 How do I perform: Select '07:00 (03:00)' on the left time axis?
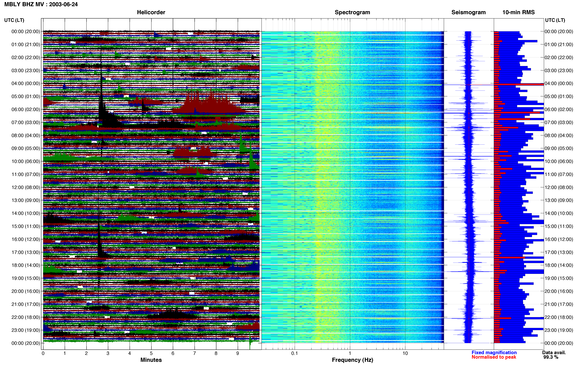26,122
